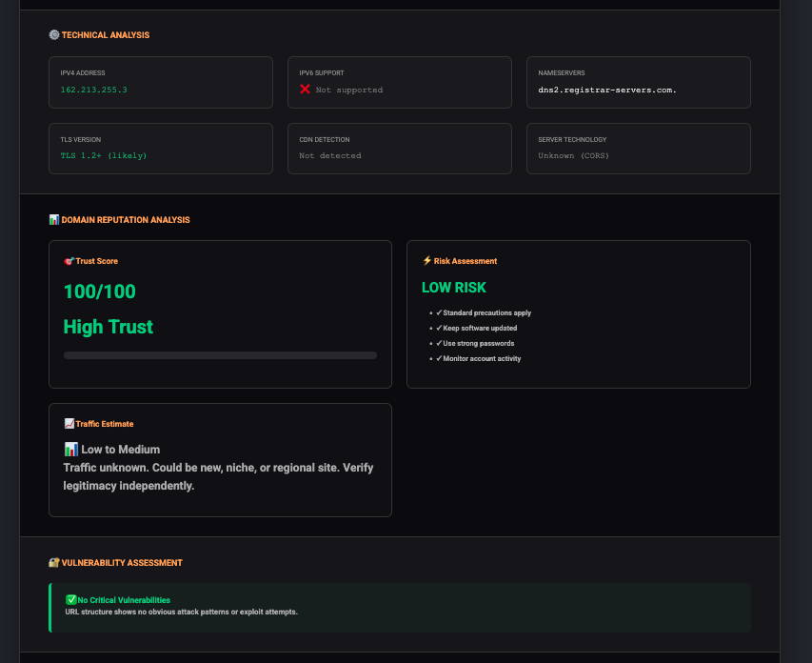Click the URL structure shows no obvious text

click(x=181, y=612)
